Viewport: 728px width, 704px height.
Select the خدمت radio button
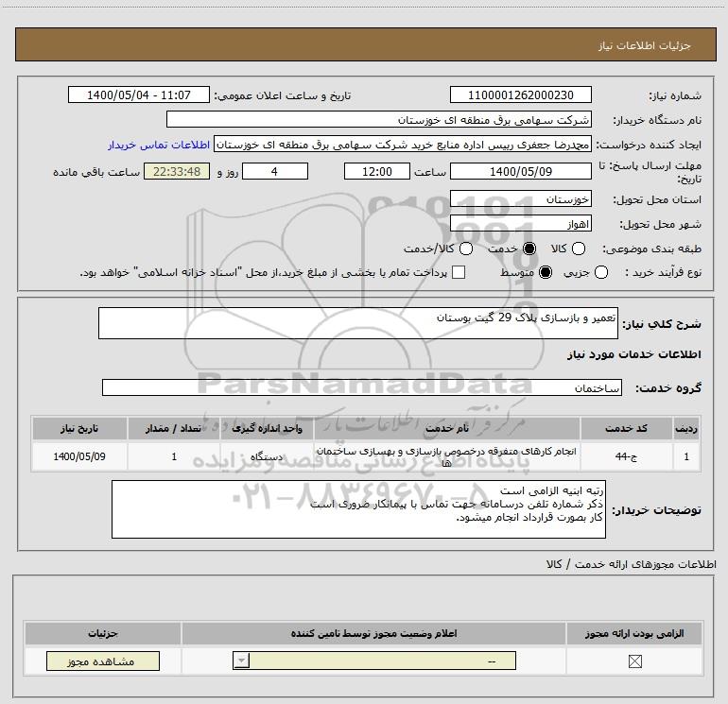coord(529,249)
